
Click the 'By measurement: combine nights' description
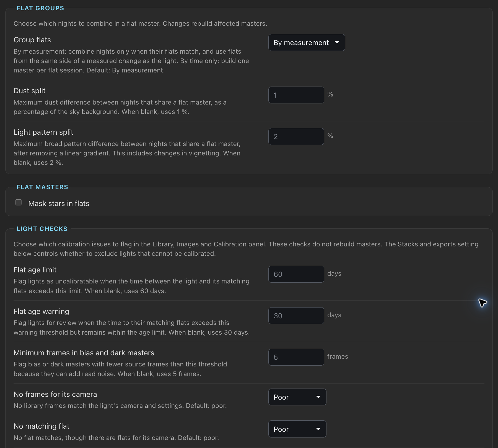pos(131,61)
